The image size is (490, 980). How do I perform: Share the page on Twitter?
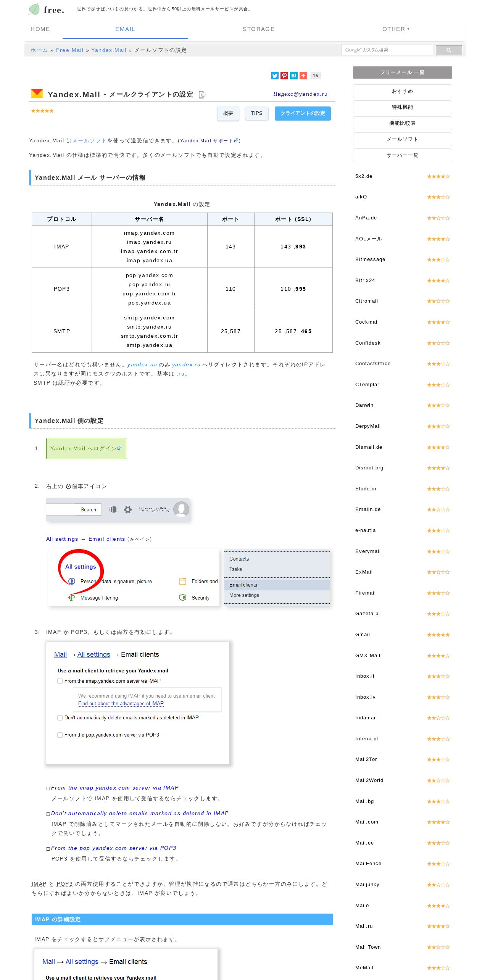point(274,76)
